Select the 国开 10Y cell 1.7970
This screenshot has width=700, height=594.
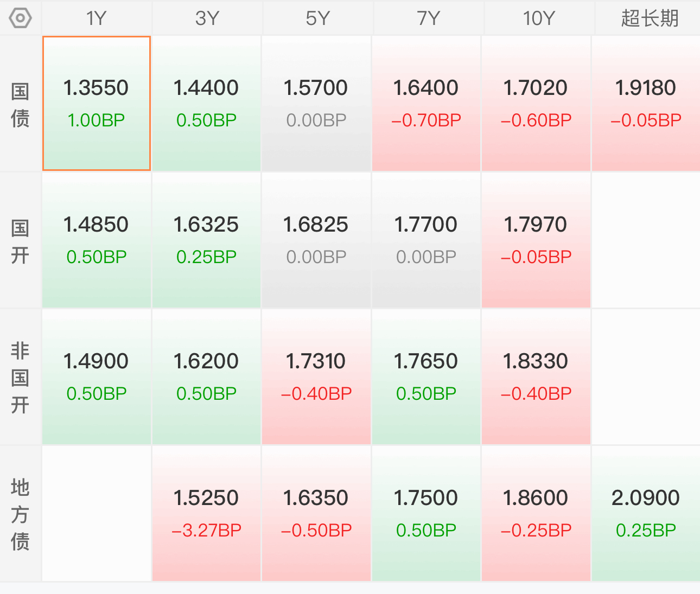[536, 240]
